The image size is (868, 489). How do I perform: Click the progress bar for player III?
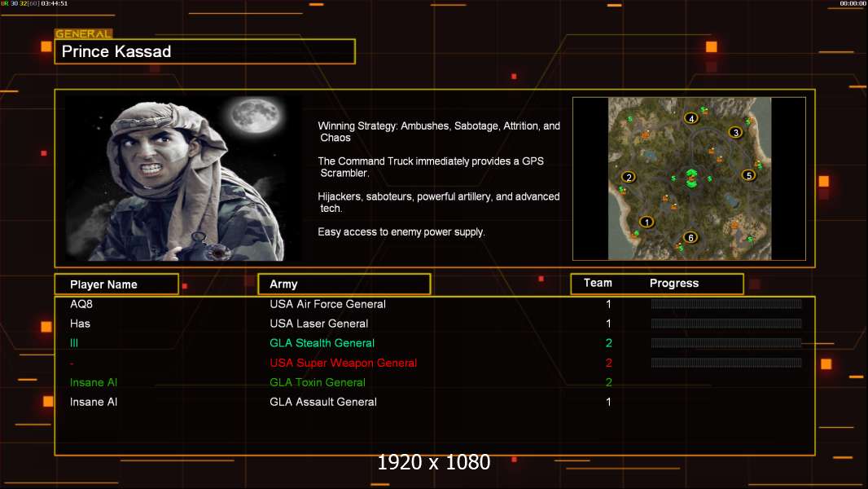726,343
